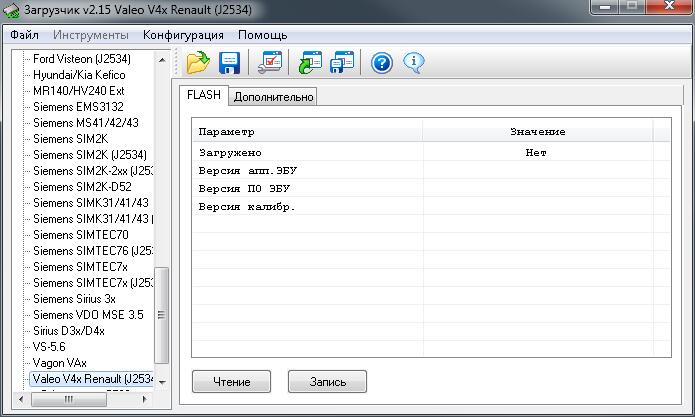Switch to the Дополнительно tab
Image resolution: width=695 pixels, height=417 pixels.
tap(273, 97)
